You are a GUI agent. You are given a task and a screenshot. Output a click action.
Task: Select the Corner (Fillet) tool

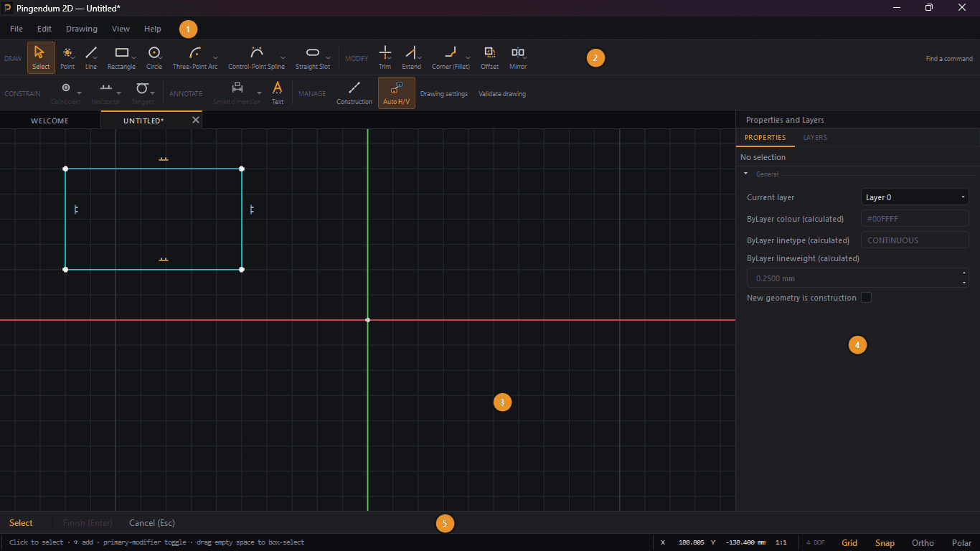click(451, 57)
